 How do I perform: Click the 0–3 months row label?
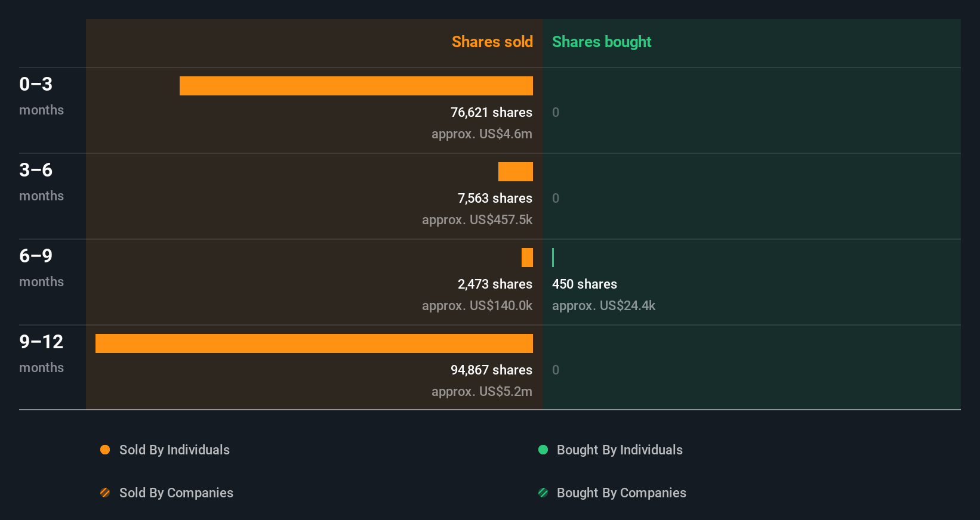click(41, 95)
